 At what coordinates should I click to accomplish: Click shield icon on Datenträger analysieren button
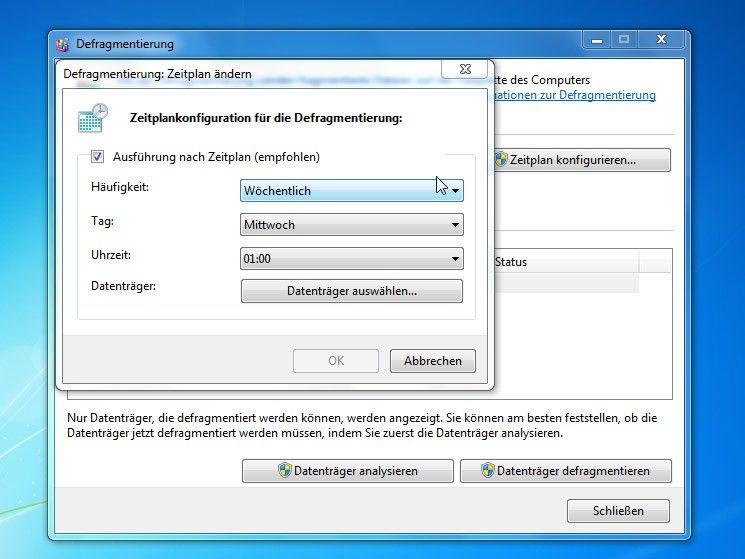(x=283, y=471)
